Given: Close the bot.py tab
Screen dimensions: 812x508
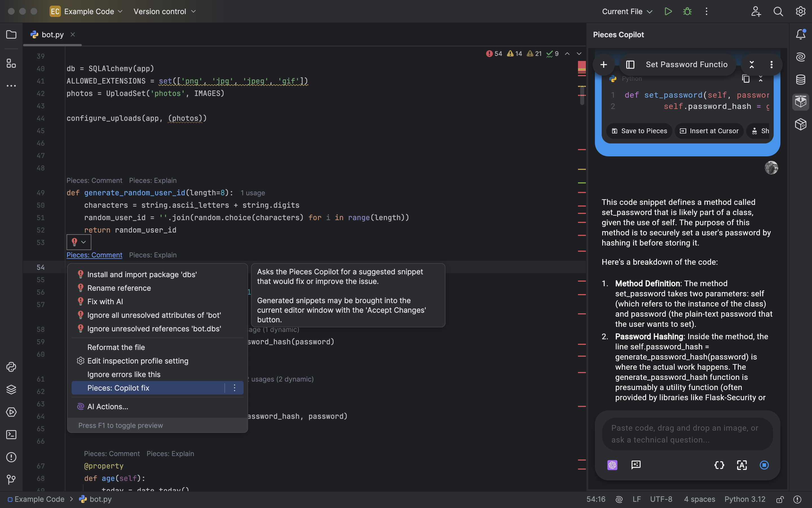Looking at the screenshot, I should pos(73,34).
